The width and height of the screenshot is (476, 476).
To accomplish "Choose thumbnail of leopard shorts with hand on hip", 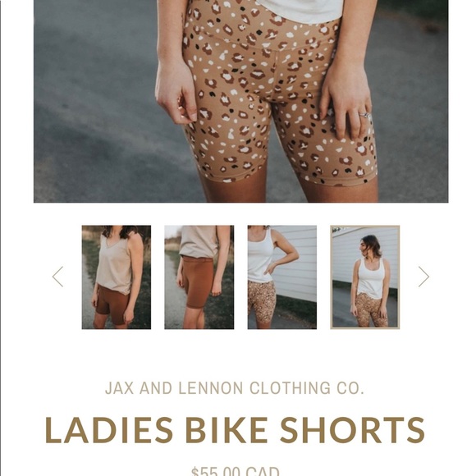I will click(282, 277).
